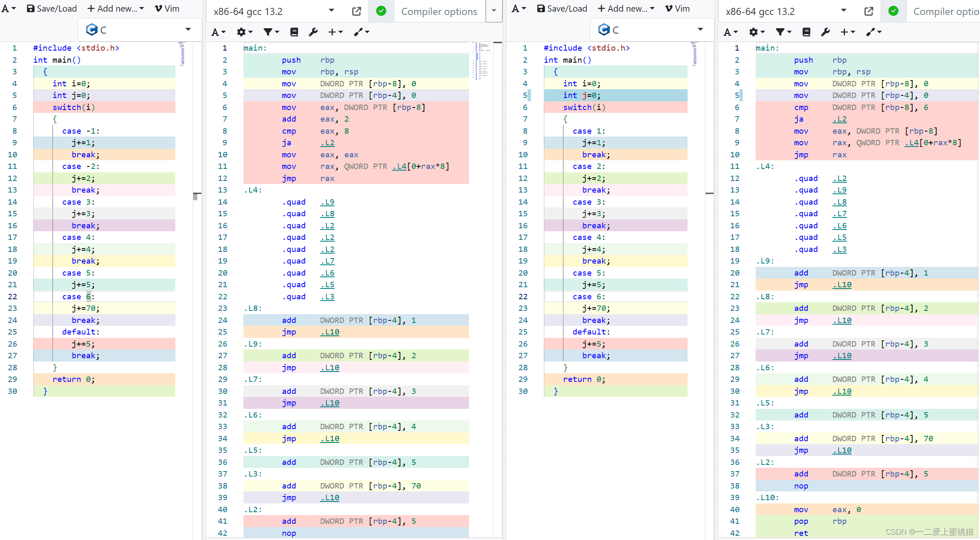Click left editor vertical scrollbar handle
The width and height of the screenshot is (980, 540).
(x=197, y=196)
